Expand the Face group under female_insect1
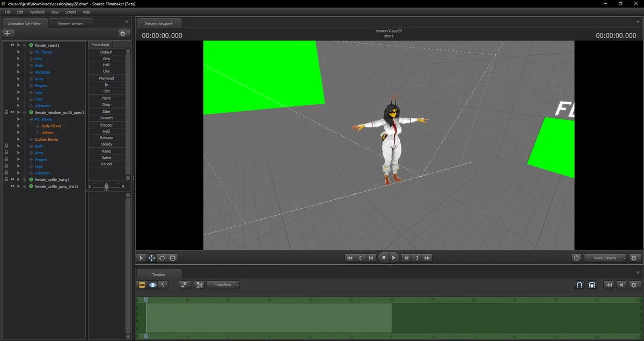 (x=31, y=59)
